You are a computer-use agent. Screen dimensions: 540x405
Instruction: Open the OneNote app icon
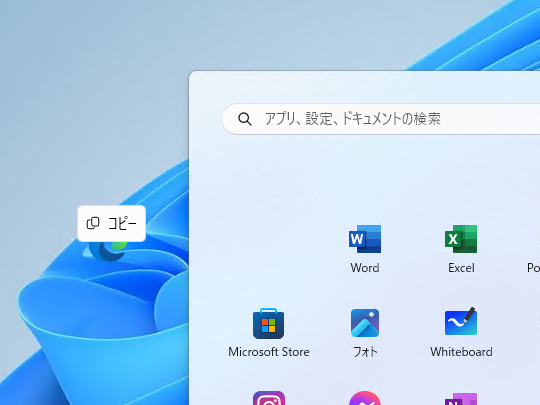click(461, 399)
